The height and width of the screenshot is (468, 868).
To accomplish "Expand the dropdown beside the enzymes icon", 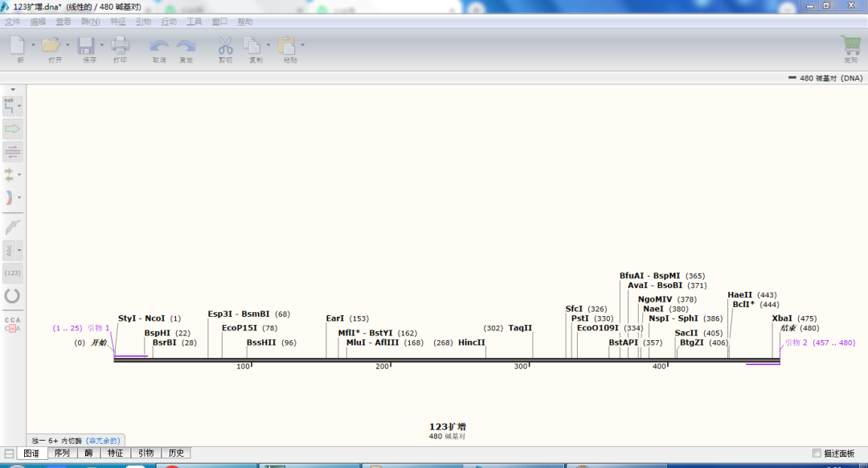I will coord(19,106).
